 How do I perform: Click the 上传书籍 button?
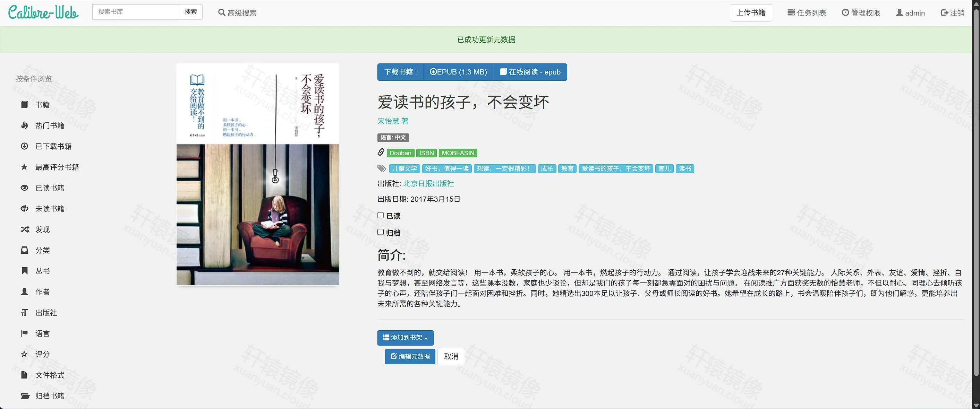tap(751, 12)
